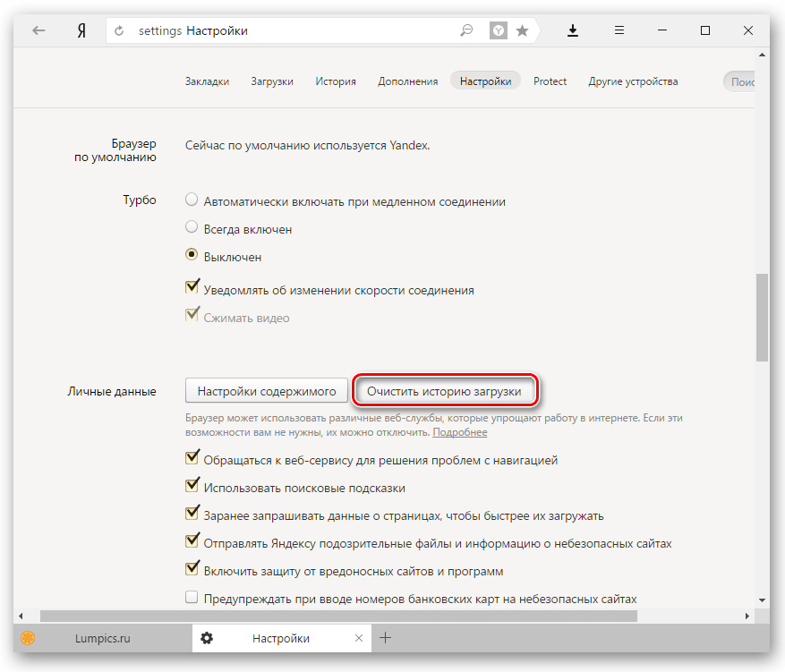Click the Protect shield icon in address bar

pos(498,30)
